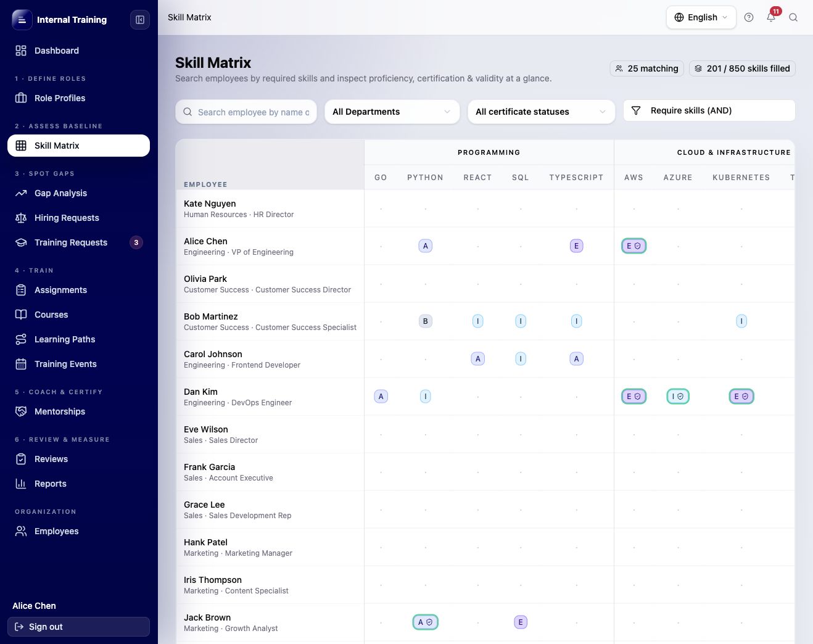Open Learning Paths link
Image resolution: width=813 pixels, height=644 pixels.
point(78,339)
